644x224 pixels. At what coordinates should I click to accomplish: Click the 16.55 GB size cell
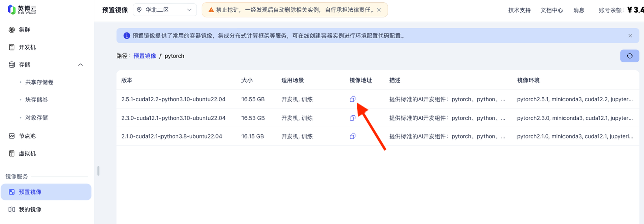pos(253,99)
